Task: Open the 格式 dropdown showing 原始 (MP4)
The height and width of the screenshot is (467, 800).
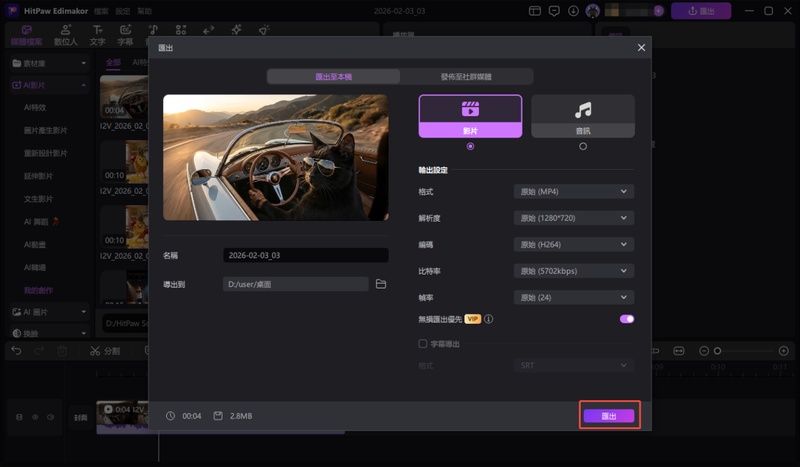Action: (x=574, y=191)
